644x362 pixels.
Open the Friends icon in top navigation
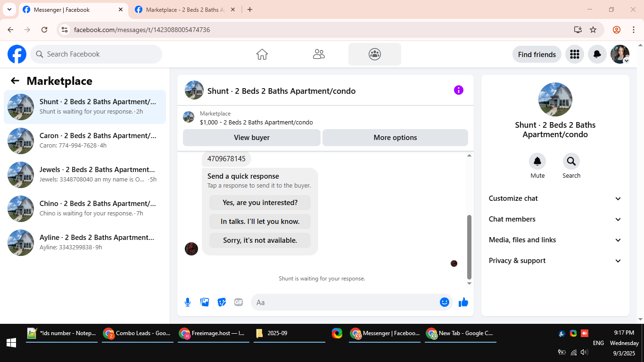[319, 54]
